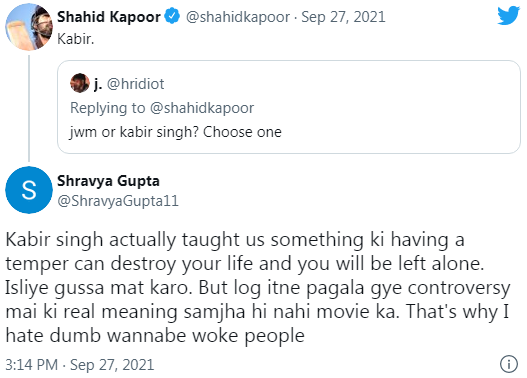
Task: Open the tweet info circle icon
Action: (509, 364)
